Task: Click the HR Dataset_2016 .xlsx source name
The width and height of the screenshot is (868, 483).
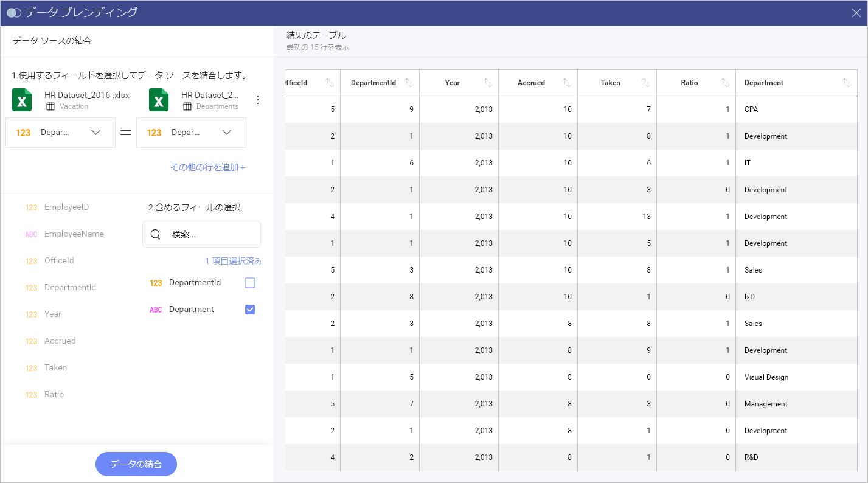Action: point(87,96)
